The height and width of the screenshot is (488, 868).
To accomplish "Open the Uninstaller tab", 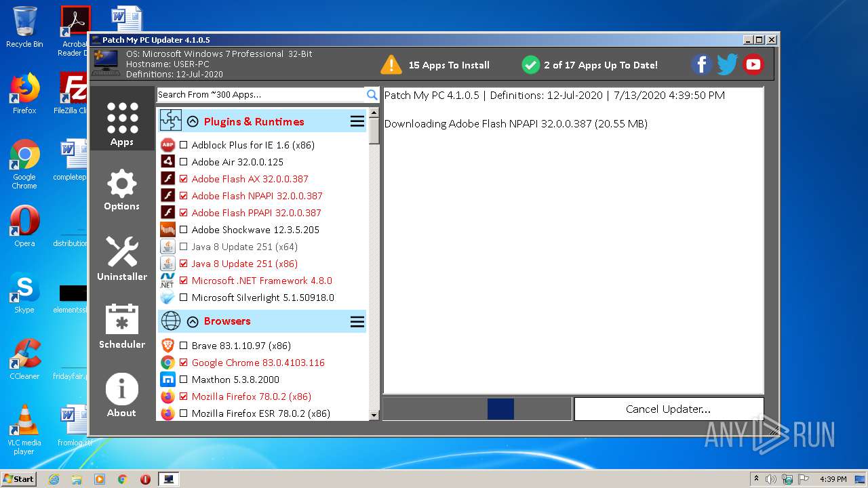I will coord(122,258).
